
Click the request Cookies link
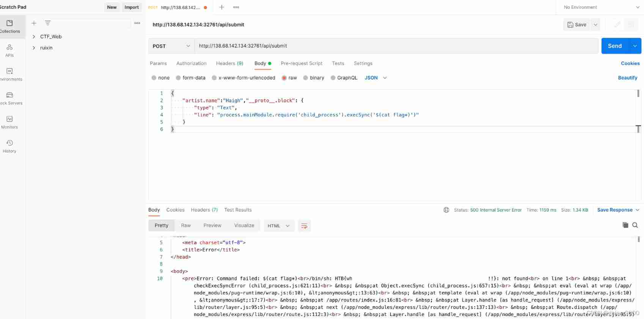(x=630, y=63)
